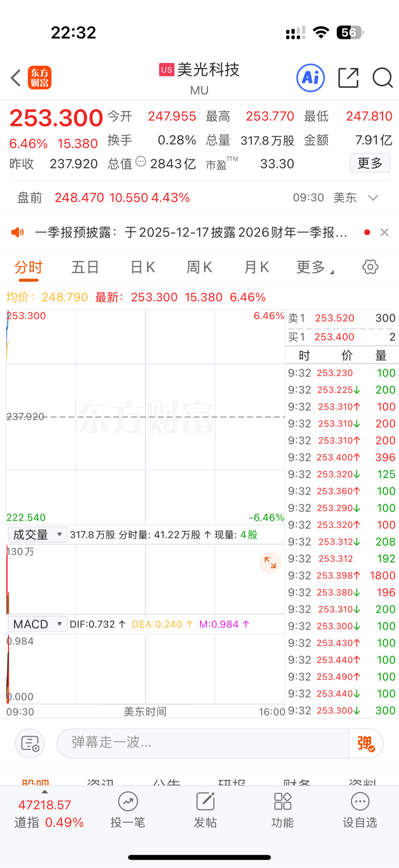The width and height of the screenshot is (399, 868).
Task: Expand the 道指 index bar arrow
Action: [45, 792]
